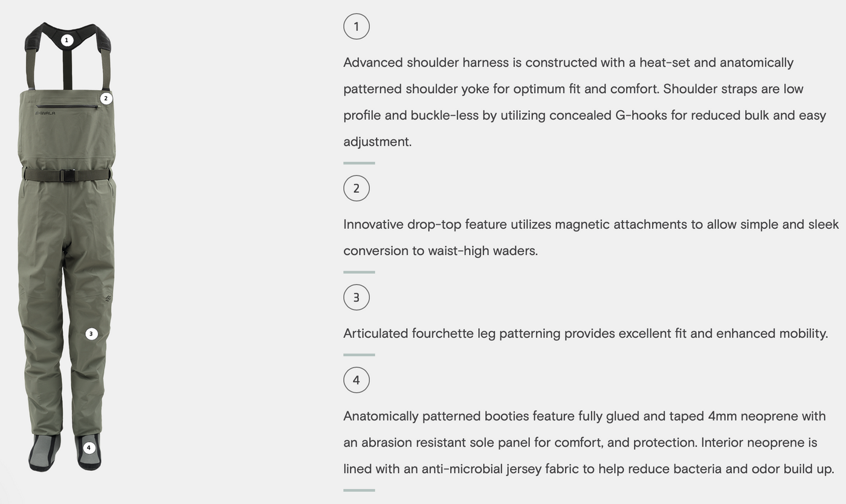Select hotspot marker 2 on the wader chest
Screen dimensions: 846x504
coord(106,98)
